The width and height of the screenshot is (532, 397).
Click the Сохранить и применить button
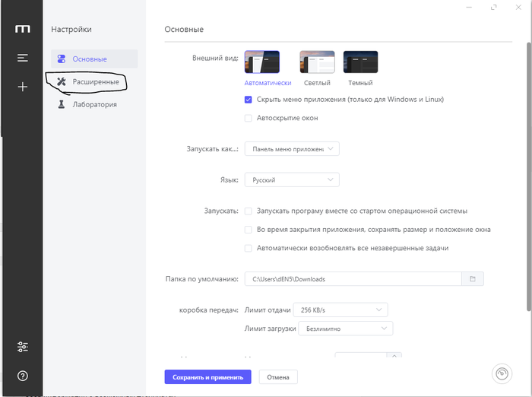click(207, 376)
